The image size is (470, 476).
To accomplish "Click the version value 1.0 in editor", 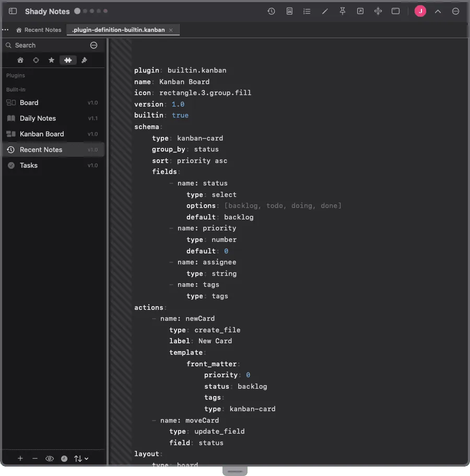I will pyautogui.click(x=178, y=105).
